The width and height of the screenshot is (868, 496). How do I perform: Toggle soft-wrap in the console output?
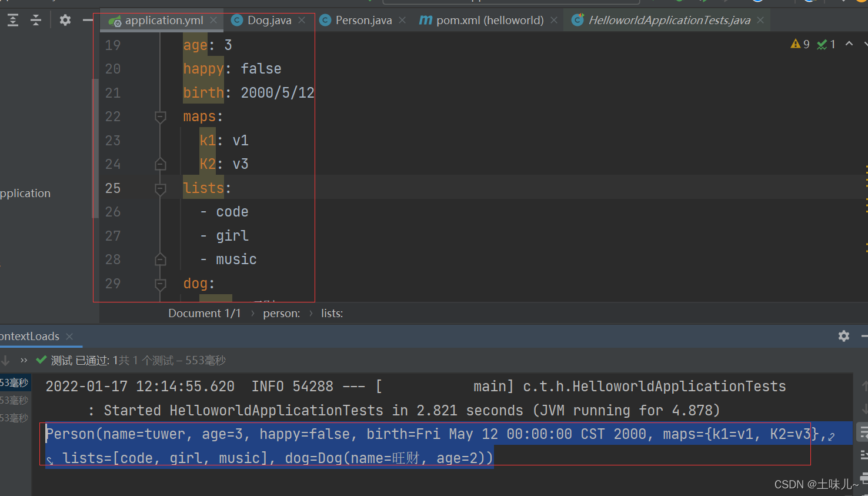863,433
